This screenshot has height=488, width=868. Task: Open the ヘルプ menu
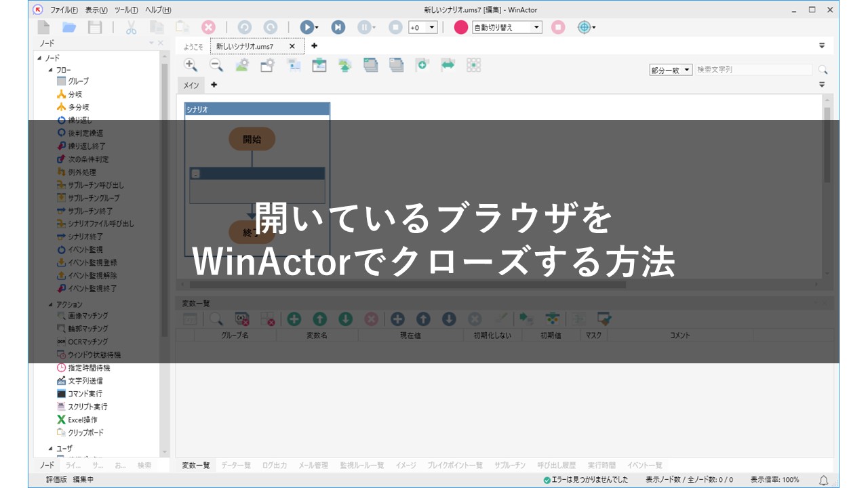click(x=158, y=10)
